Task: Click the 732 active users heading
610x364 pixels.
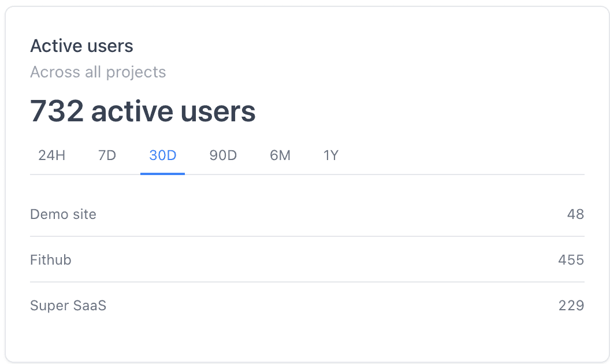Action: (x=143, y=111)
